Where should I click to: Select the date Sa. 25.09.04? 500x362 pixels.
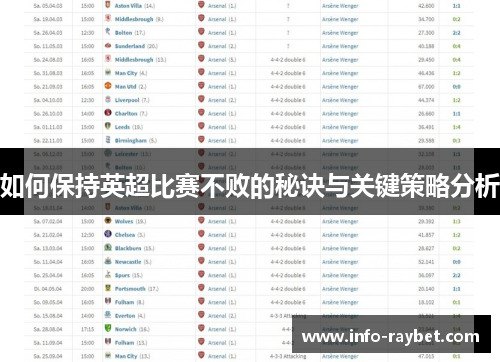tap(48, 357)
